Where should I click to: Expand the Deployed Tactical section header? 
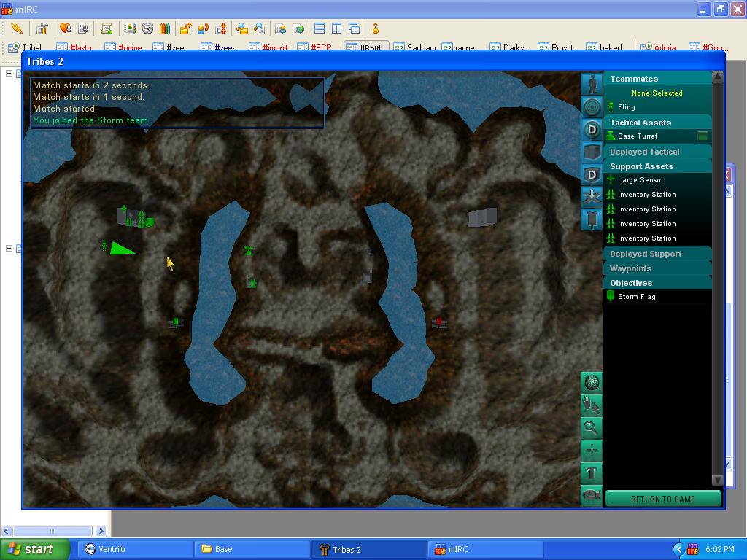[657, 152]
